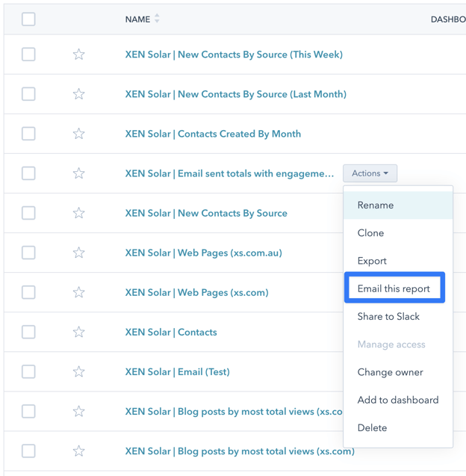This screenshot has width=466, height=476.
Task: Check the Web Pages (xs.com.au) row box
Action: tap(28, 253)
